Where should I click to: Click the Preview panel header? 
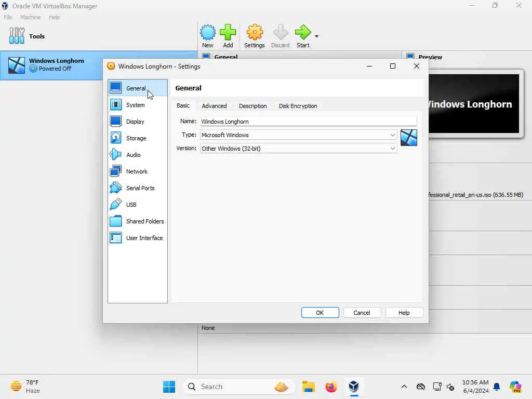[x=430, y=57]
